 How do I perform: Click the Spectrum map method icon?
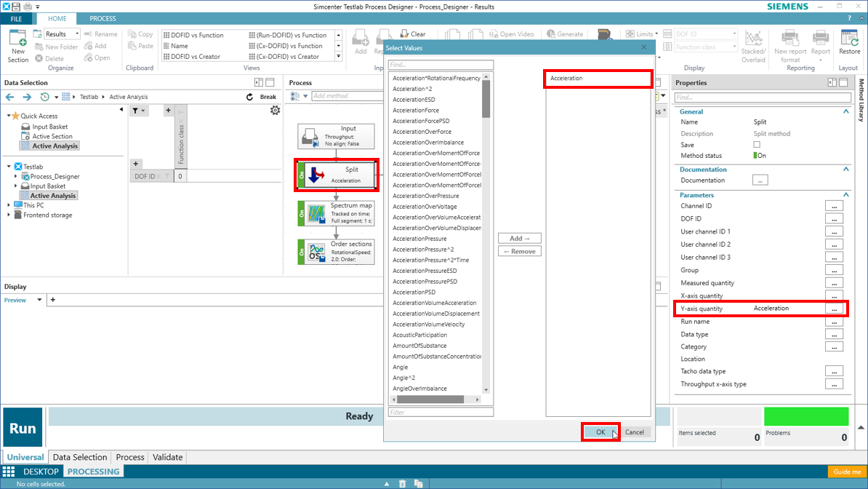click(316, 214)
